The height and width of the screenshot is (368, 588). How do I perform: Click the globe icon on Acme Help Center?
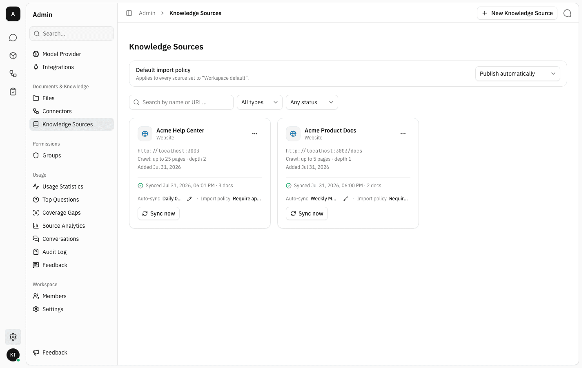point(145,134)
